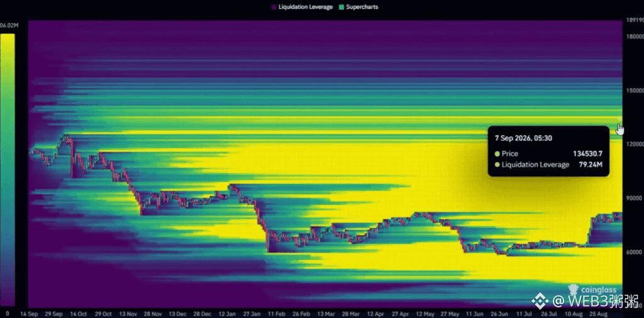Click the 90000 price axis label
The width and height of the screenshot is (644, 318).
[x=635, y=198]
